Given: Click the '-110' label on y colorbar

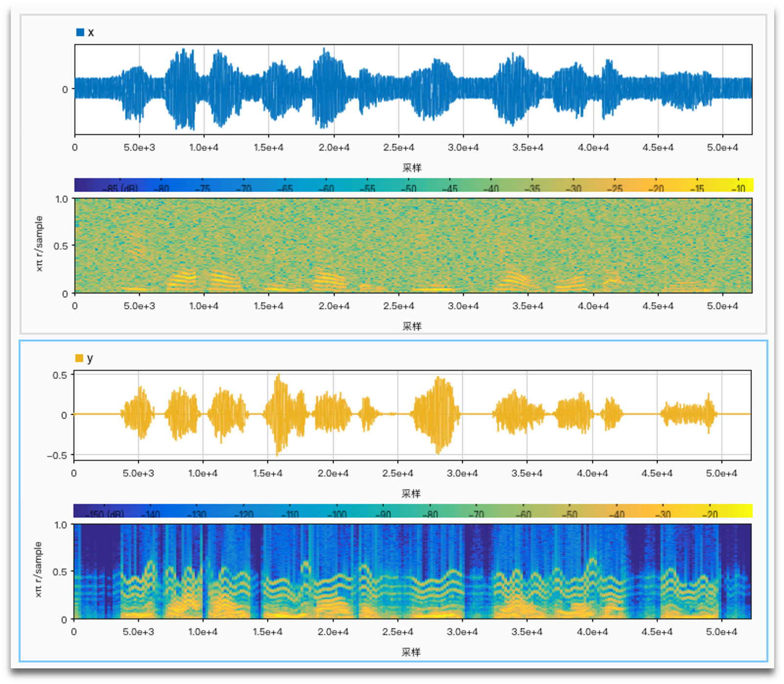Looking at the screenshot, I should 290,514.
